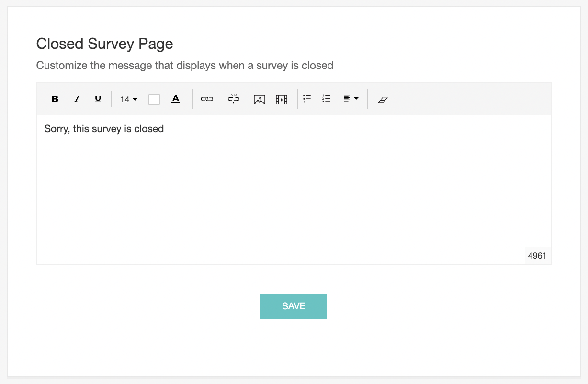588x384 pixels.
Task: Expand the text alignment dropdown
Action: pos(351,99)
